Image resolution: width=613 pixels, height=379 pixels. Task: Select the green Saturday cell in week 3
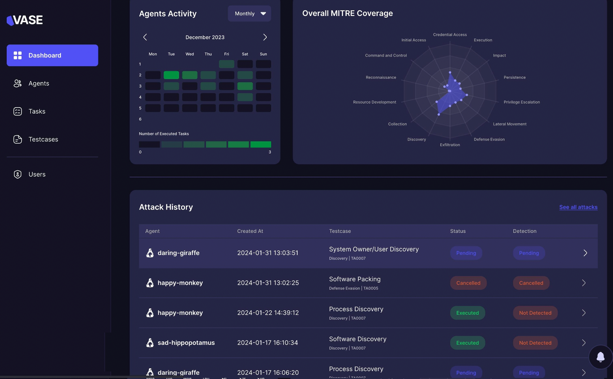tap(245, 86)
